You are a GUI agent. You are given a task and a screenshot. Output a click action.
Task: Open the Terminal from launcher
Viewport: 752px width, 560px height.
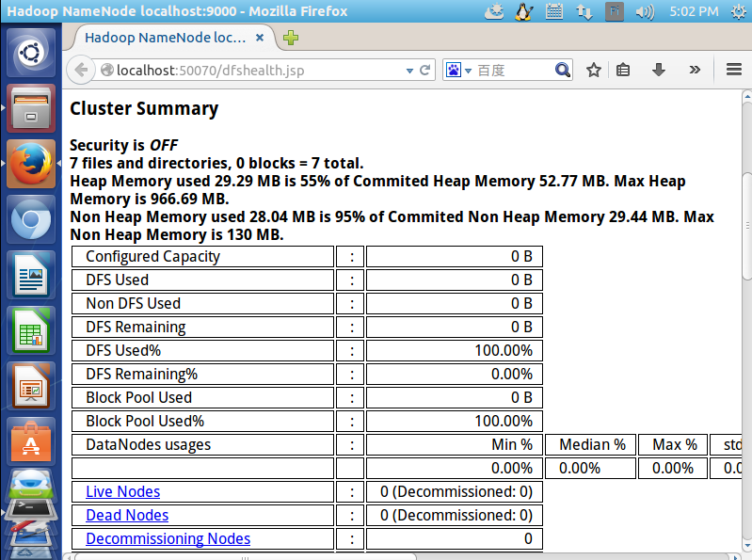tap(31, 508)
